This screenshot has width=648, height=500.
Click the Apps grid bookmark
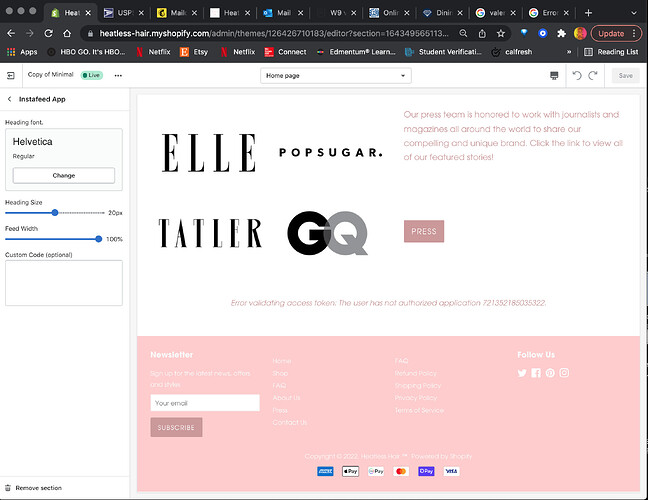pyautogui.click(x=22, y=52)
